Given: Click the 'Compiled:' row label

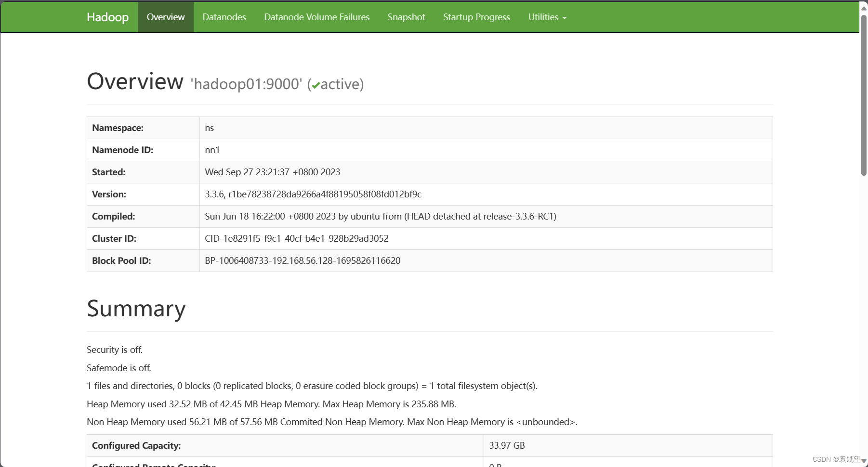Looking at the screenshot, I should (113, 217).
